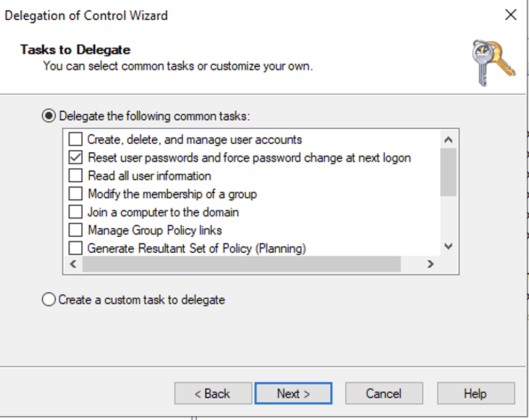Click the horizontal scroll right arrow

[x=430, y=264]
